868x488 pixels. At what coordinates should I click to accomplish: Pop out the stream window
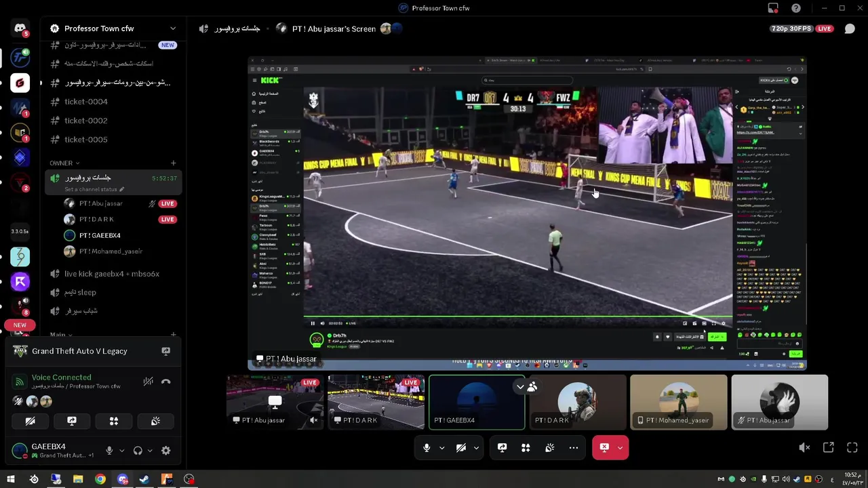pos(829,447)
